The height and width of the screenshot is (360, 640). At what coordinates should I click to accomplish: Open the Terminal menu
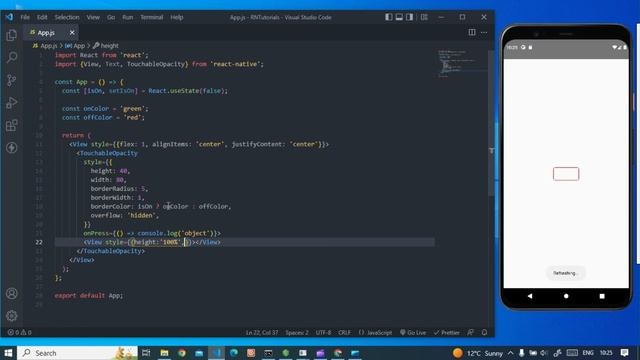pos(152,17)
